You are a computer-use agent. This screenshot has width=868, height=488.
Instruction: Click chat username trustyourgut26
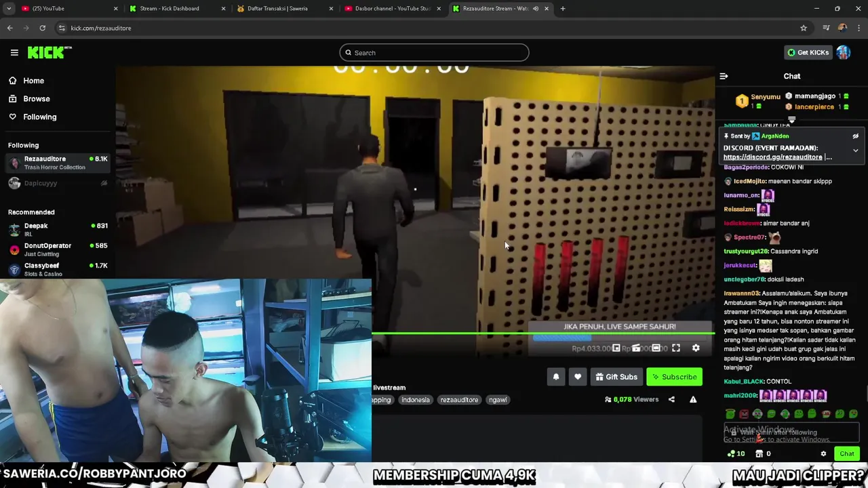click(746, 251)
